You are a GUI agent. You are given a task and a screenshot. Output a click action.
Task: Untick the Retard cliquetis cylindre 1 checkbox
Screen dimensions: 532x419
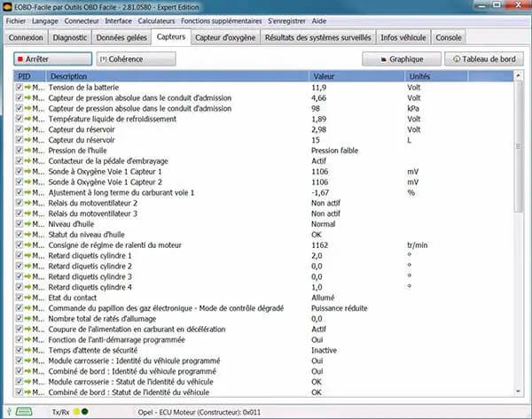(20, 255)
